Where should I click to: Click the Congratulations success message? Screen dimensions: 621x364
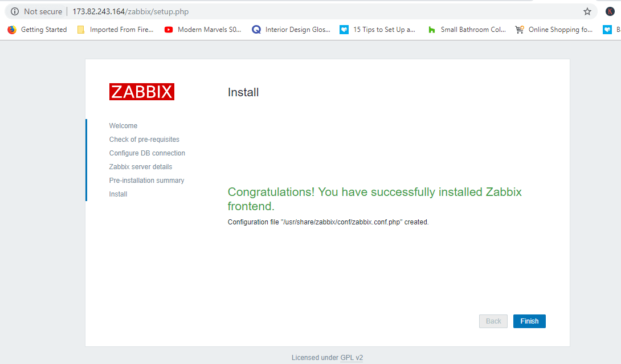pyautogui.click(x=375, y=199)
